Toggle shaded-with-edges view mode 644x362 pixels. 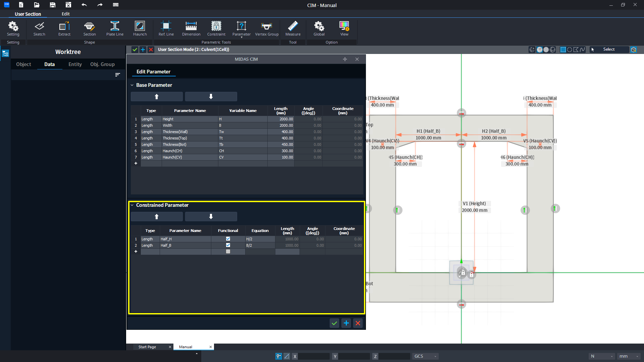[540, 50]
